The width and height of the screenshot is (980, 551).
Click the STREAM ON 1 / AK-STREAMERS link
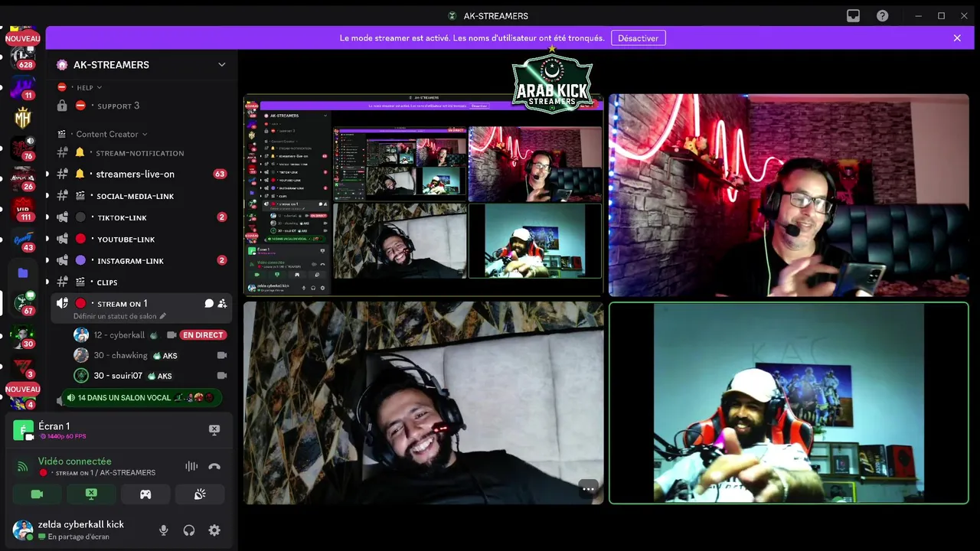click(106, 473)
